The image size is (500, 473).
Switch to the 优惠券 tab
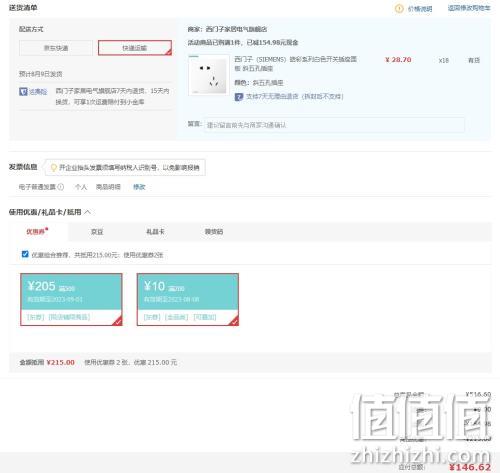coord(38,231)
